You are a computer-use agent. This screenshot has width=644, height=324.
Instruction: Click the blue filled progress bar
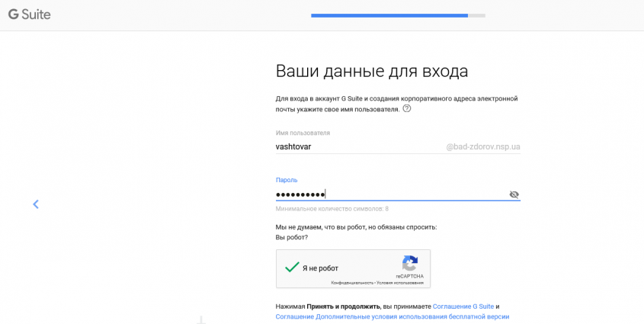pos(389,14)
